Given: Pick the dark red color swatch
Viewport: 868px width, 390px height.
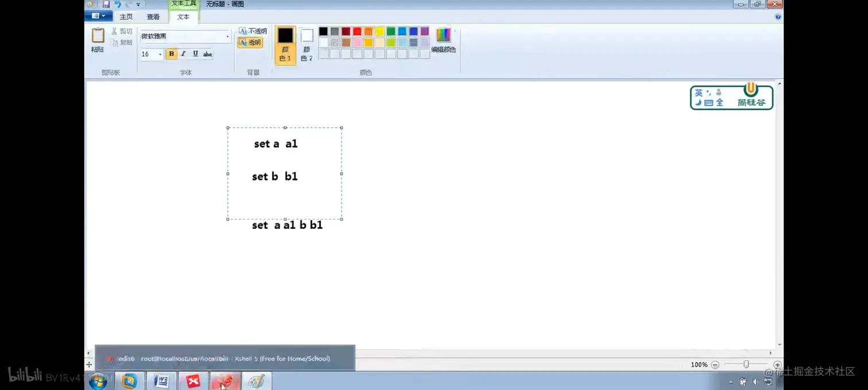Looking at the screenshot, I should pos(346,32).
